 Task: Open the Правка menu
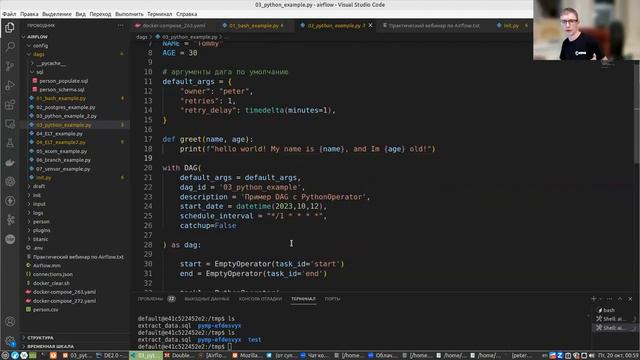point(29,14)
